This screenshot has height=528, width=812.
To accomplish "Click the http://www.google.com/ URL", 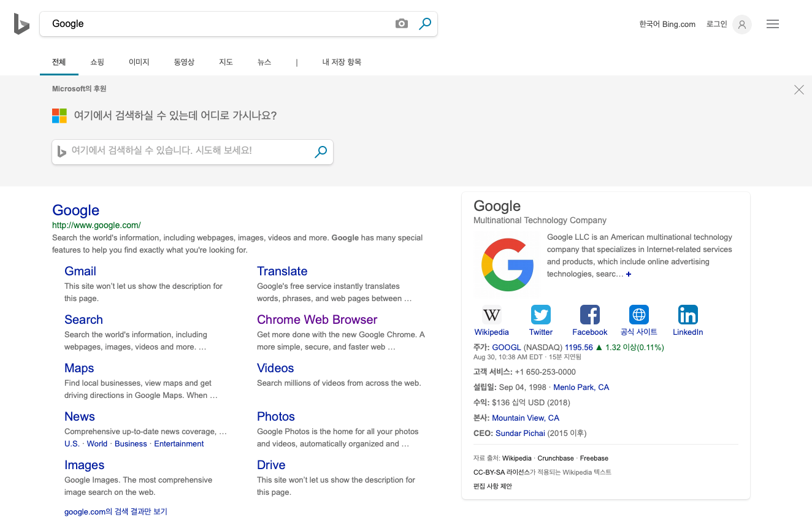I will [x=96, y=225].
